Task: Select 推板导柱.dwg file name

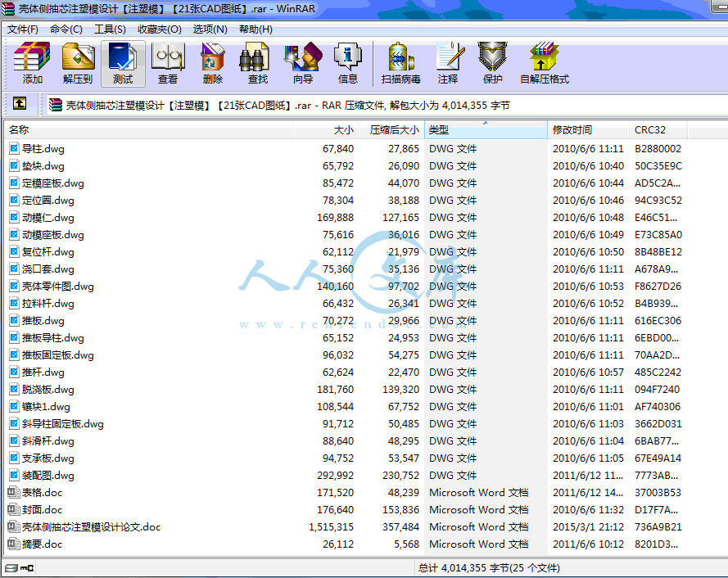Action: (x=53, y=337)
